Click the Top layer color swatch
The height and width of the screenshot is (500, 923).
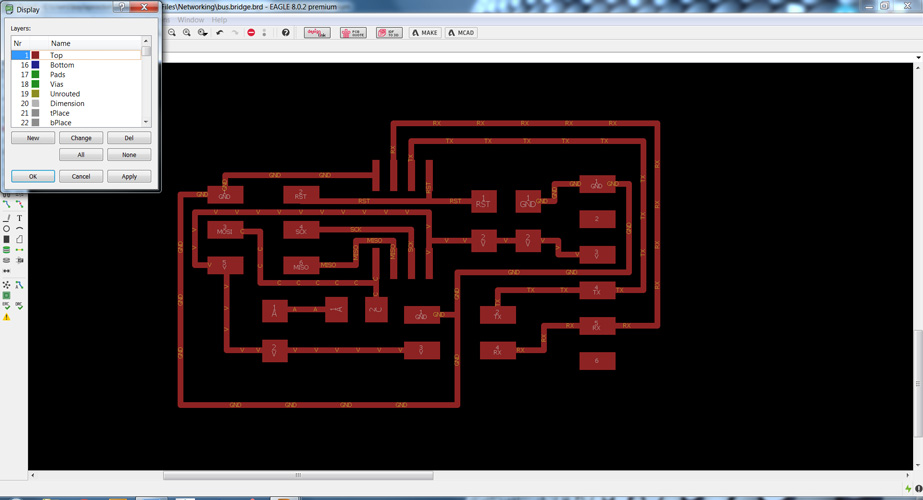tap(35, 55)
